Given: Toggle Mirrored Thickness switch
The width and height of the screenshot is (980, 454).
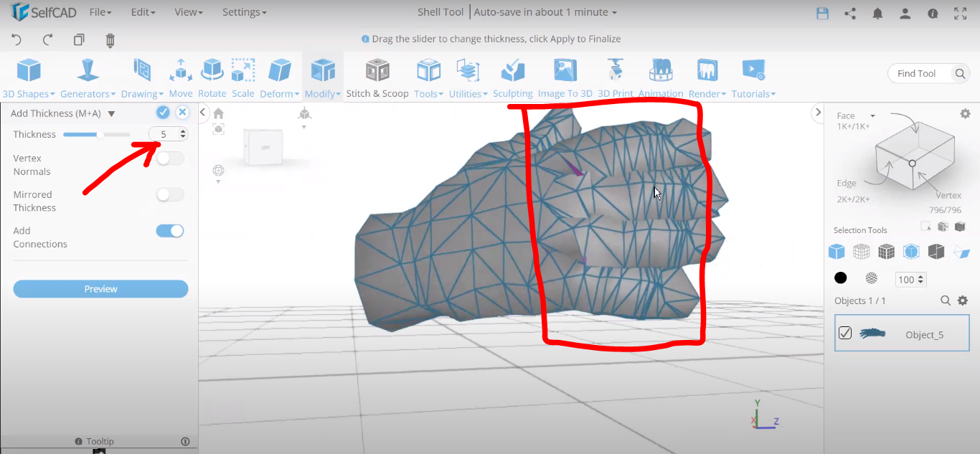Looking at the screenshot, I should (x=170, y=194).
